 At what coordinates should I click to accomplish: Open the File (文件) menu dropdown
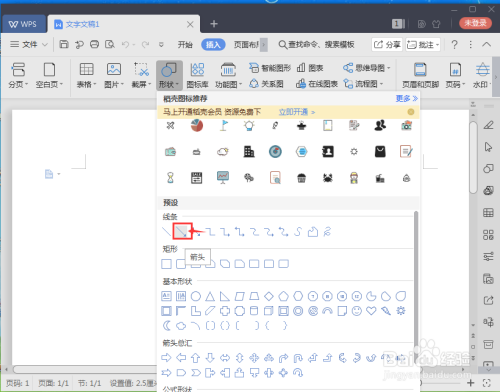tap(29, 44)
